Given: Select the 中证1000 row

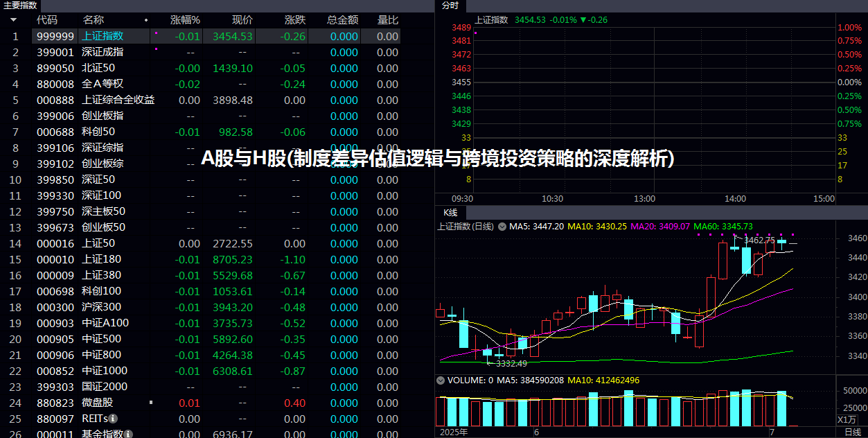Looking at the screenshot, I should click(x=200, y=371).
